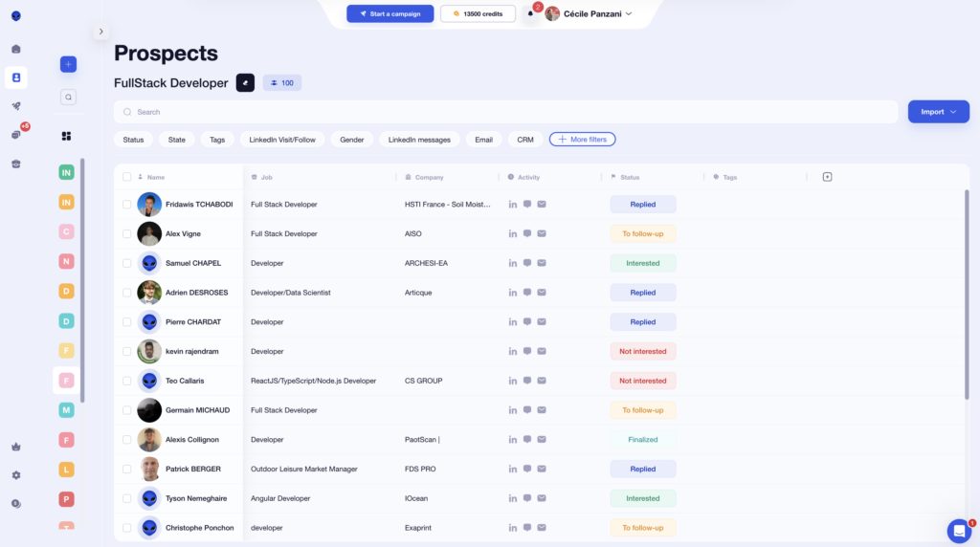Image resolution: width=980 pixels, height=547 pixels.
Task: Click the blue plus button to add list
Action: [68, 64]
